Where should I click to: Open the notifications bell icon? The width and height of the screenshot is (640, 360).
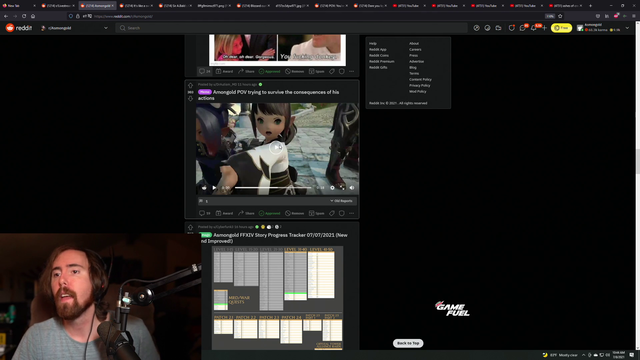(x=534, y=28)
